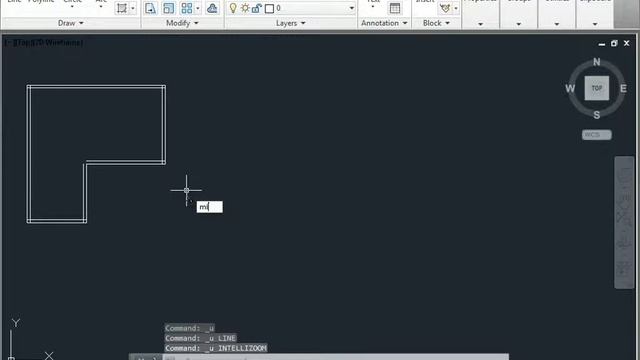
Task: Open the Text tool dropdown arrow
Action: [x=373, y=7]
